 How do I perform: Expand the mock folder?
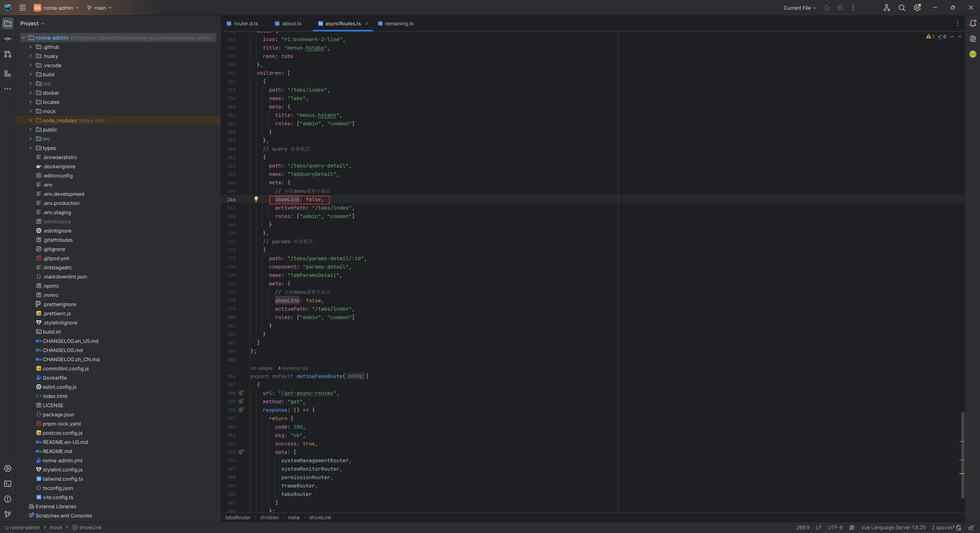pyautogui.click(x=30, y=111)
